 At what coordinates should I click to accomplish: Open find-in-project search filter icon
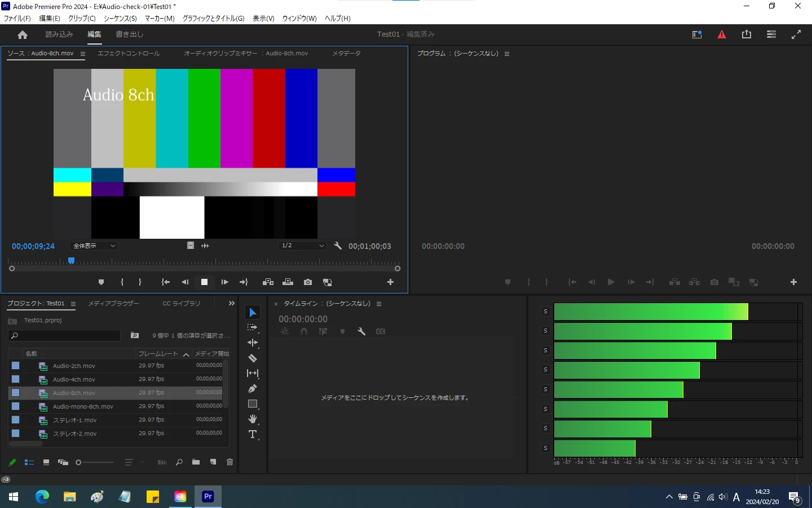(135, 336)
